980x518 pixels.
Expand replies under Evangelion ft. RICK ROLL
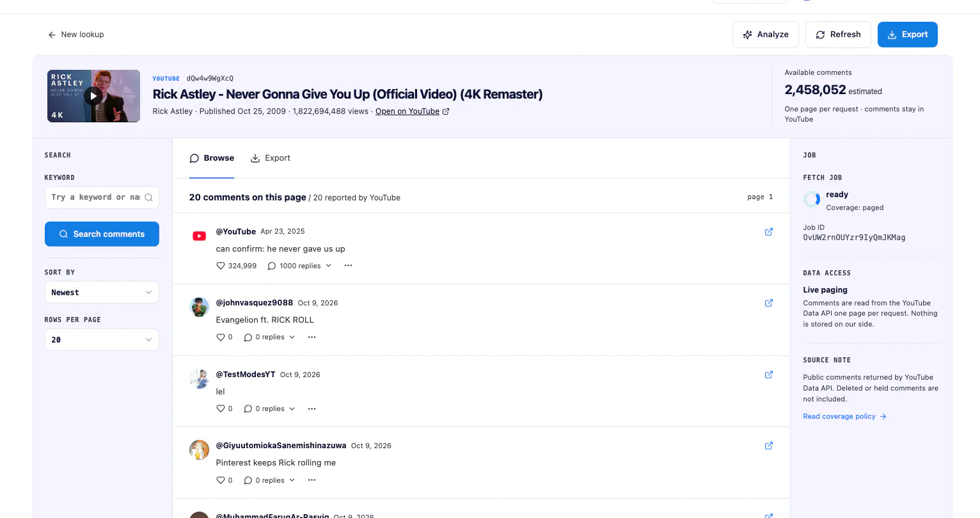point(269,337)
